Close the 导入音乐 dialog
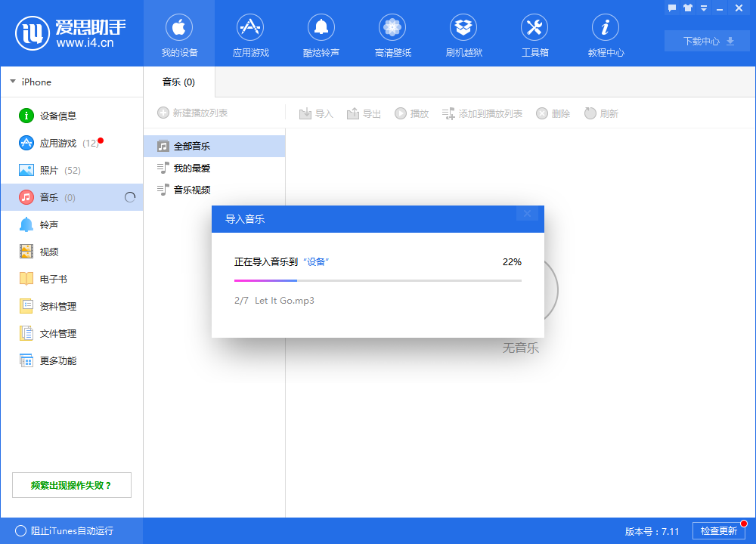Viewport: 756px width, 544px height. tap(527, 213)
